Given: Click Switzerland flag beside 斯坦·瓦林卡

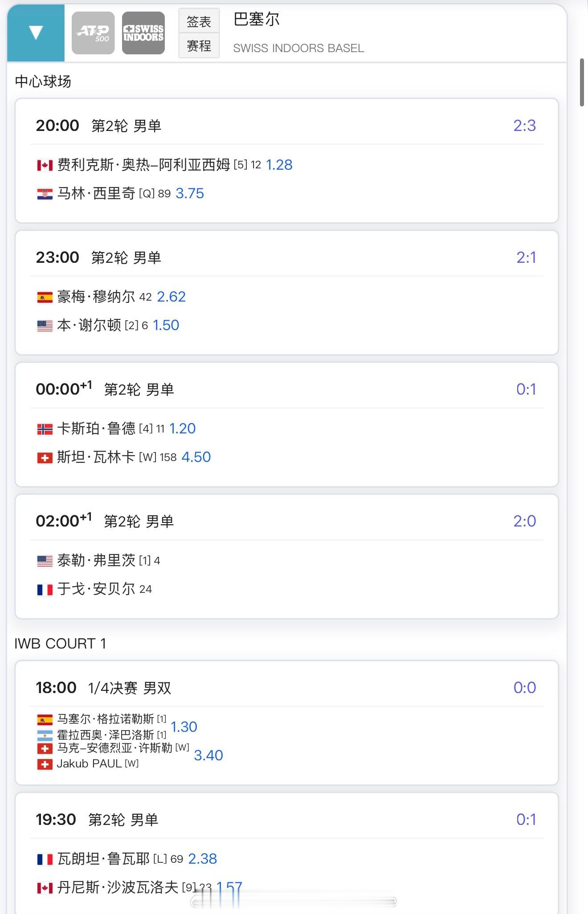Looking at the screenshot, I should point(45,458).
